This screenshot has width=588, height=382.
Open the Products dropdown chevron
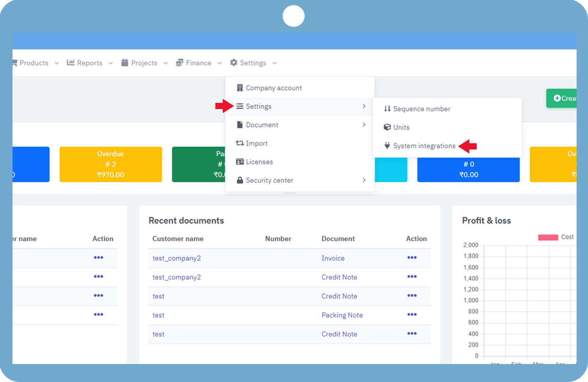[57, 63]
